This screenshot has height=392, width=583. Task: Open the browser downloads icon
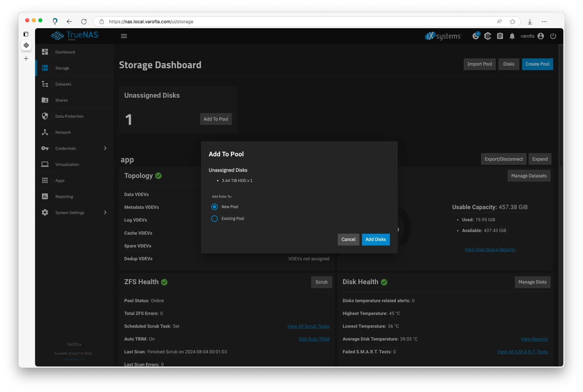530,22
